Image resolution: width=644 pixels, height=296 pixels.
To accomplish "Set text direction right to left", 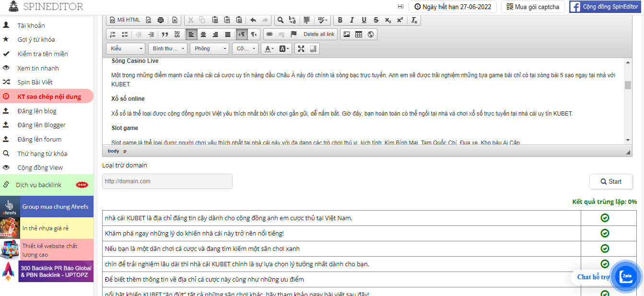I will pyautogui.click(x=254, y=35).
